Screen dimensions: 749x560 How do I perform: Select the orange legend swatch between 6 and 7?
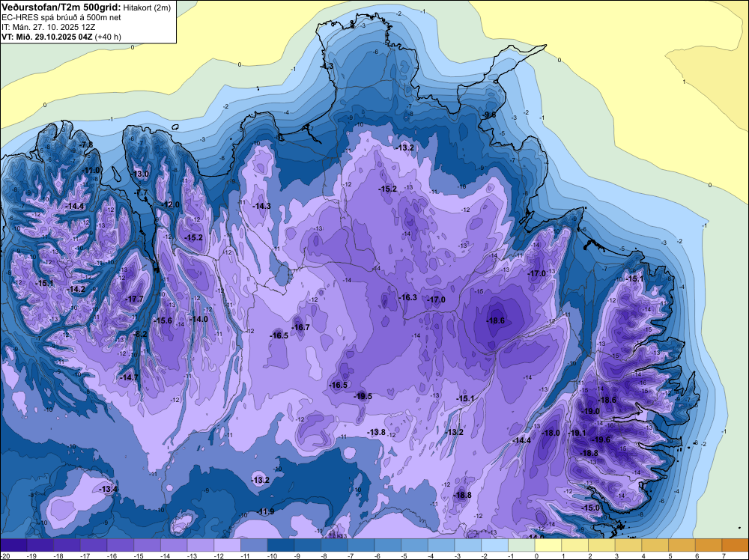point(709,545)
